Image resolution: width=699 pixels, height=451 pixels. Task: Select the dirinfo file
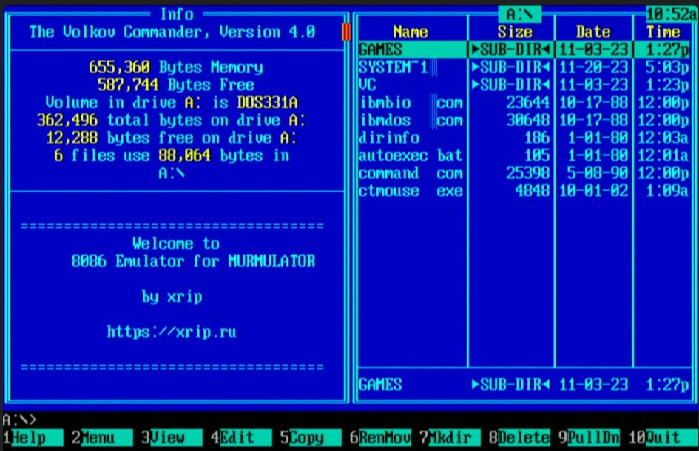(x=524, y=138)
